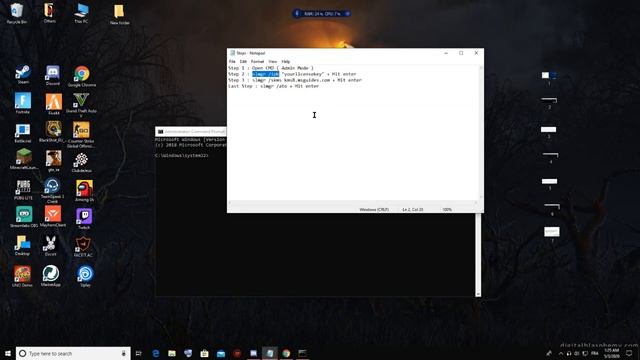Click the 'Step 1 : Open CMD' line in Notepad
Image resolution: width=640 pixels, height=360 pixels.
click(271, 68)
